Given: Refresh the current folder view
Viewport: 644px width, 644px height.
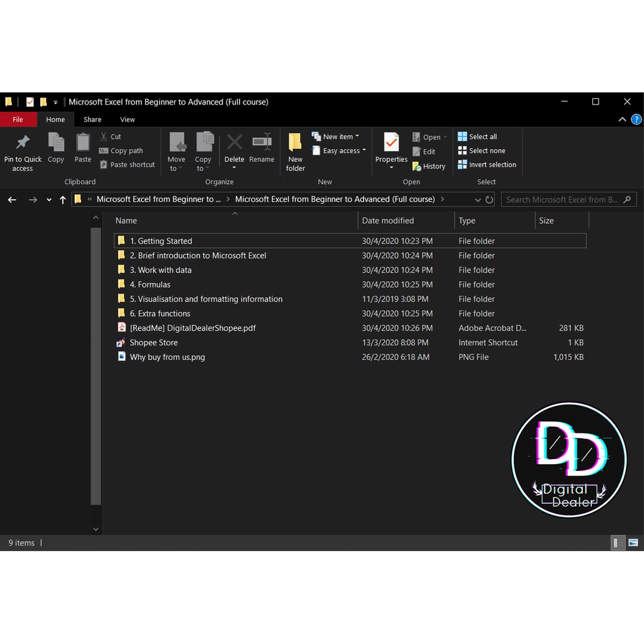Looking at the screenshot, I should click(489, 199).
